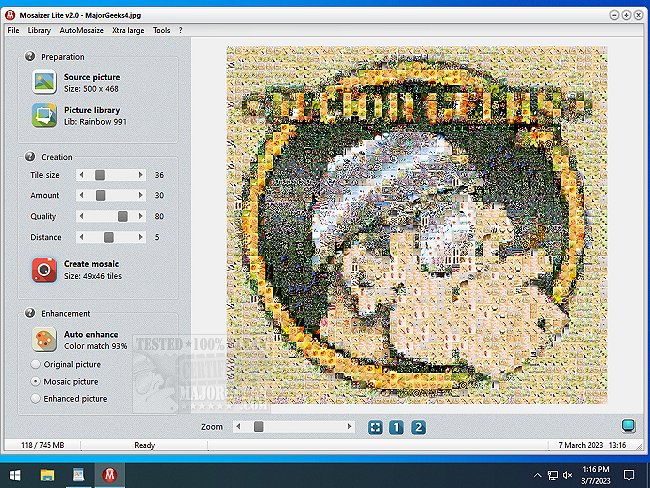Image resolution: width=650 pixels, height=488 pixels.
Task: Click the network tray icon
Action: 553,475
